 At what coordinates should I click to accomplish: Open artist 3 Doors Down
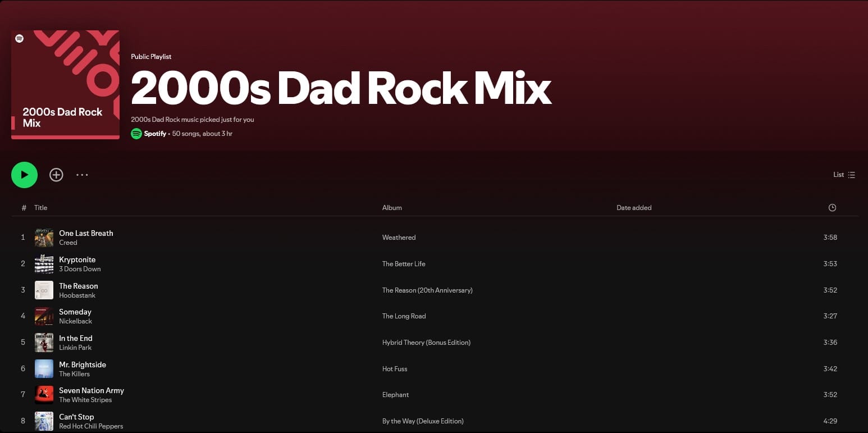click(x=80, y=269)
